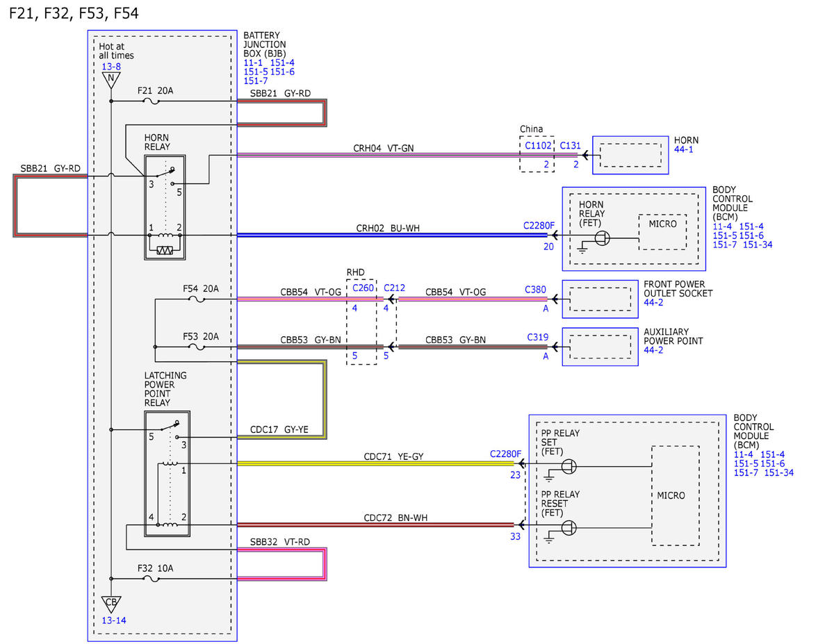Select the Front Power Outlet Socket component box
The width and height of the screenshot is (834, 644).
coord(600,299)
